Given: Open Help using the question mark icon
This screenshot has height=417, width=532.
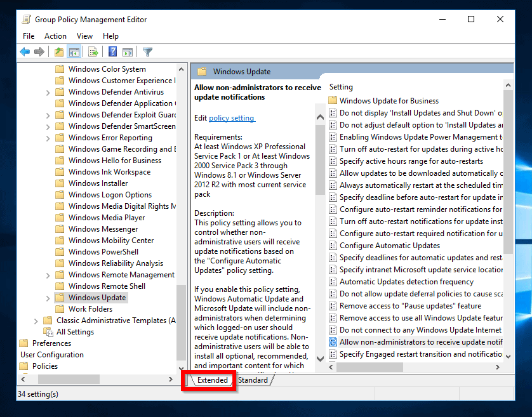Looking at the screenshot, I should coord(112,52).
